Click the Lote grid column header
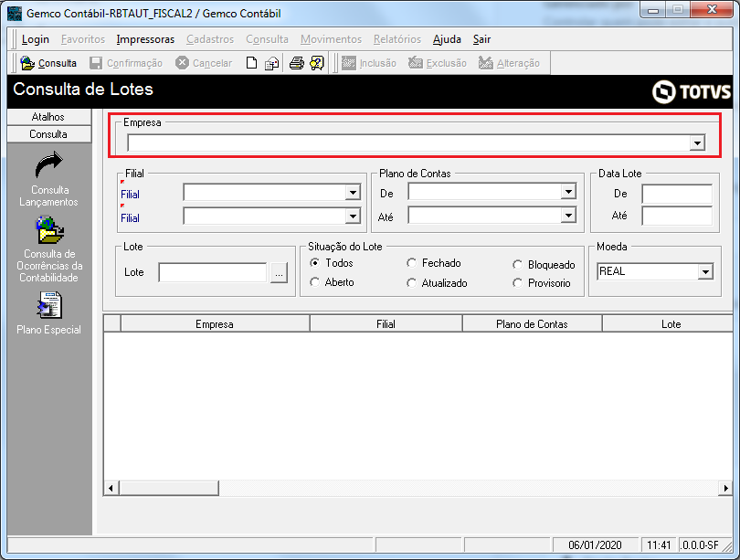Screen dimensions: 740x560 coord(667,324)
